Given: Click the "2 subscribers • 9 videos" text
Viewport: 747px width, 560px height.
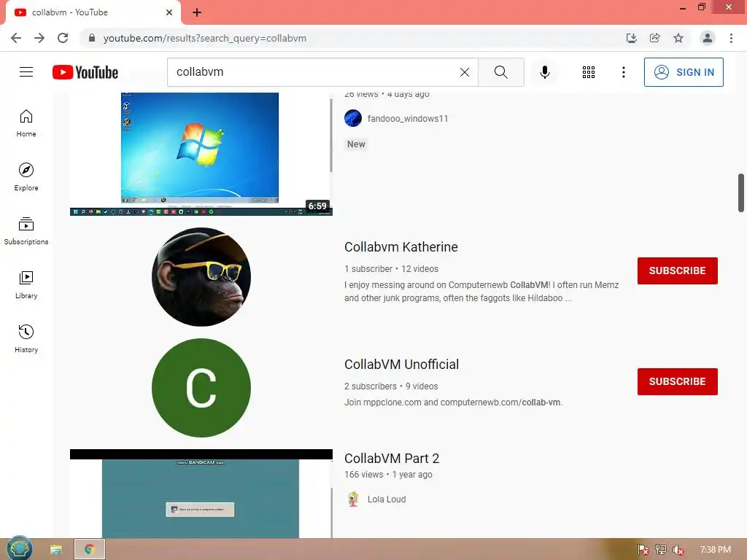Looking at the screenshot, I should click(391, 386).
